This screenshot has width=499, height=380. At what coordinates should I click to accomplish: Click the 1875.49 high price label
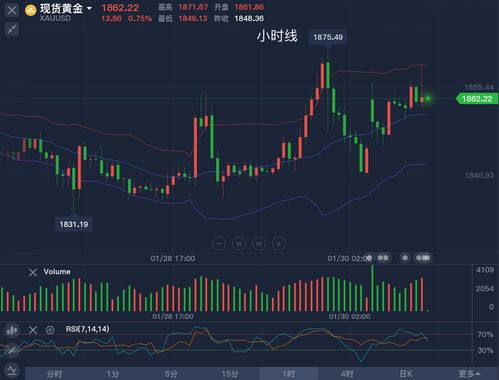pos(328,37)
